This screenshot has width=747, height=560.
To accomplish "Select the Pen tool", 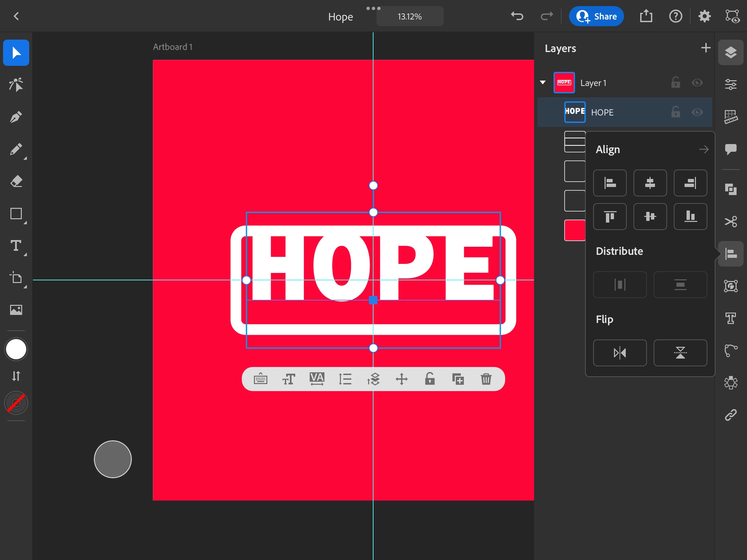I will coord(16,117).
